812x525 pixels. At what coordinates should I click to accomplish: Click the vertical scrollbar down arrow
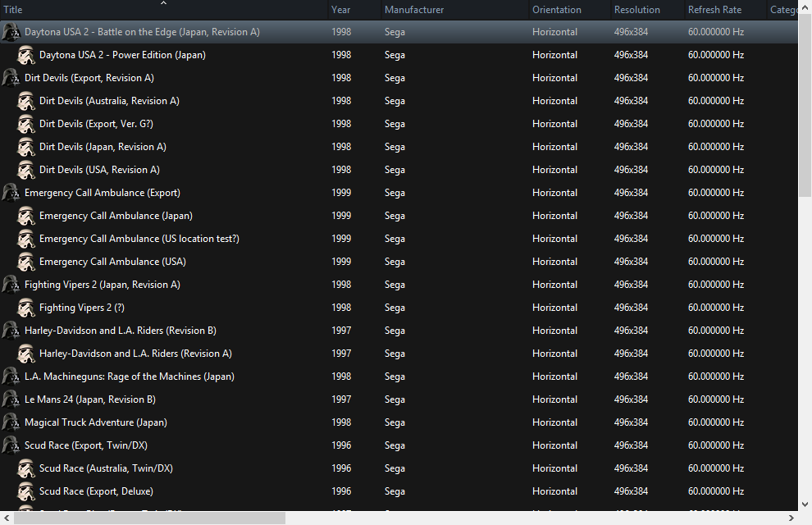pos(805,504)
